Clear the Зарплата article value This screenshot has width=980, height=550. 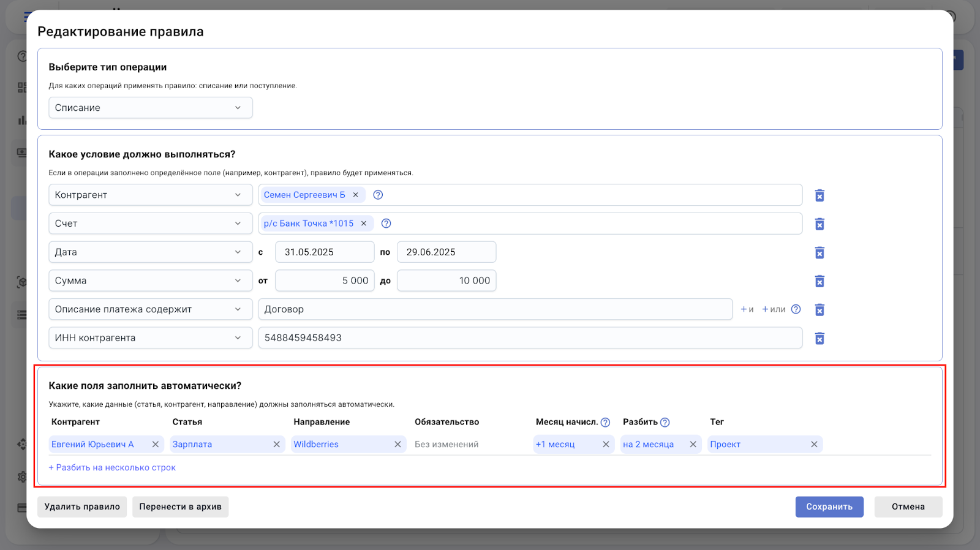276,445
